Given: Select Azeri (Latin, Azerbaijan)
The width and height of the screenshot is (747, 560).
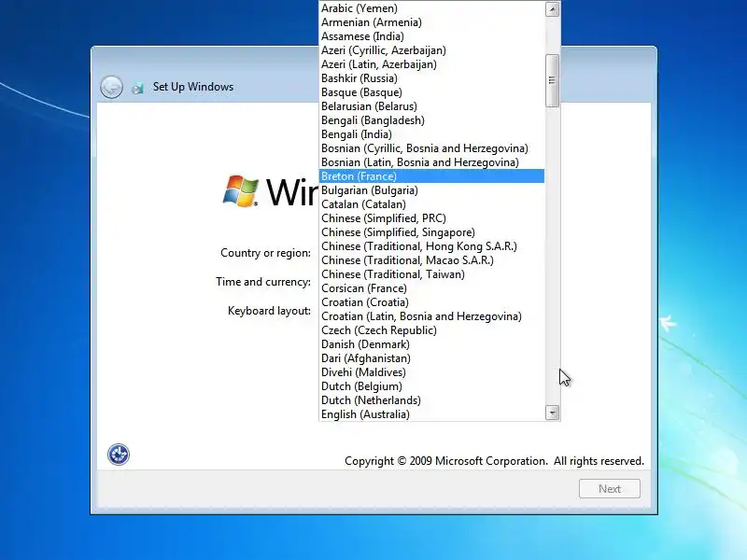Looking at the screenshot, I should (x=431, y=64).
